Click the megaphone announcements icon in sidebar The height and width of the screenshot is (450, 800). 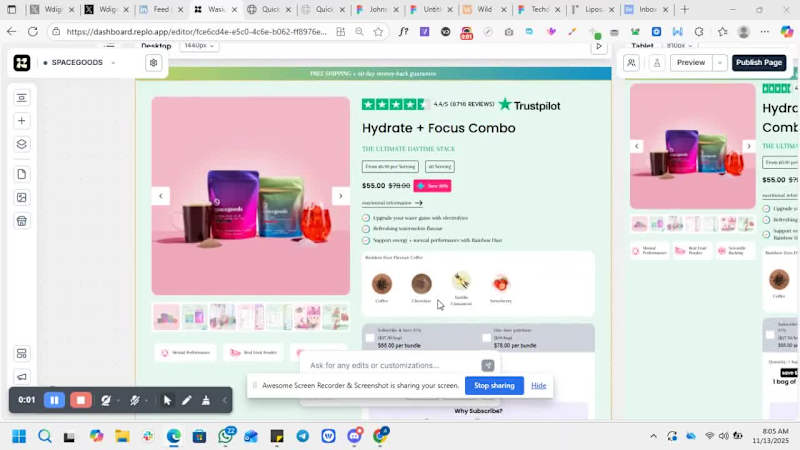click(21, 377)
